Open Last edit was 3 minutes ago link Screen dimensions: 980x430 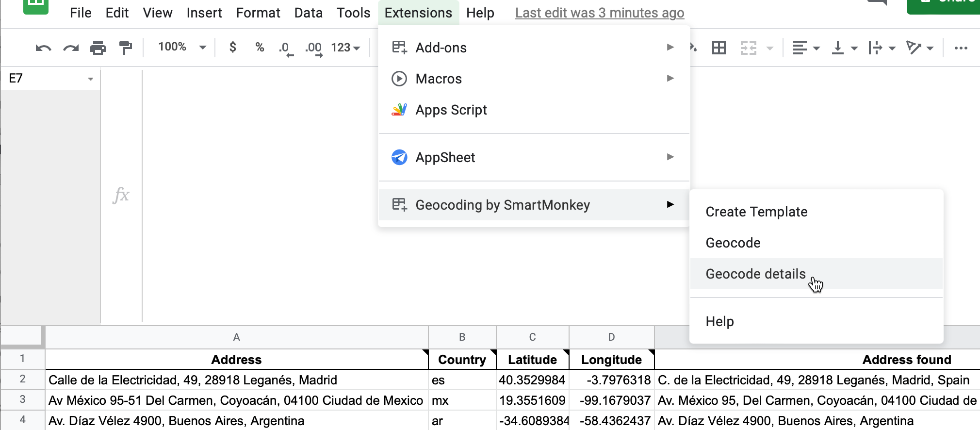pyautogui.click(x=600, y=13)
